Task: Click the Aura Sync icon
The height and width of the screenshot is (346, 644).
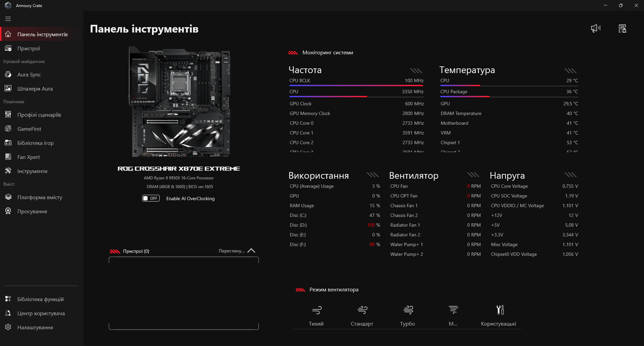Action: coord(8,74)
